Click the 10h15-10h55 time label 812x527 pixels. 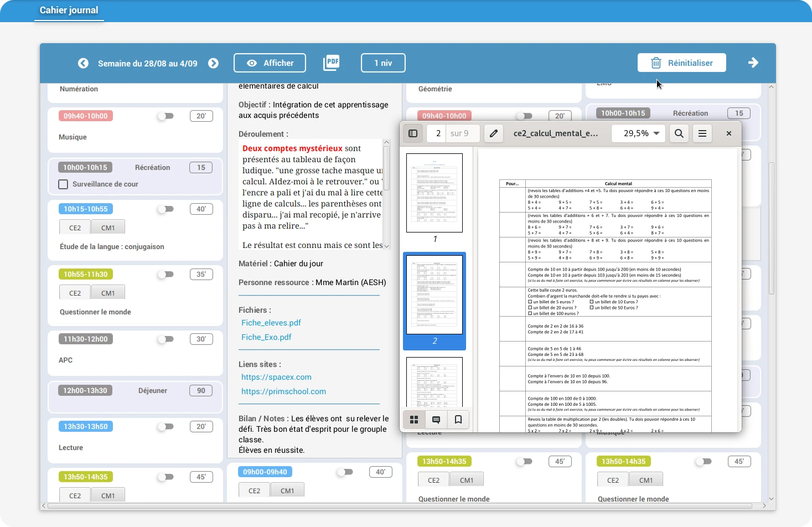click(86, 209)
